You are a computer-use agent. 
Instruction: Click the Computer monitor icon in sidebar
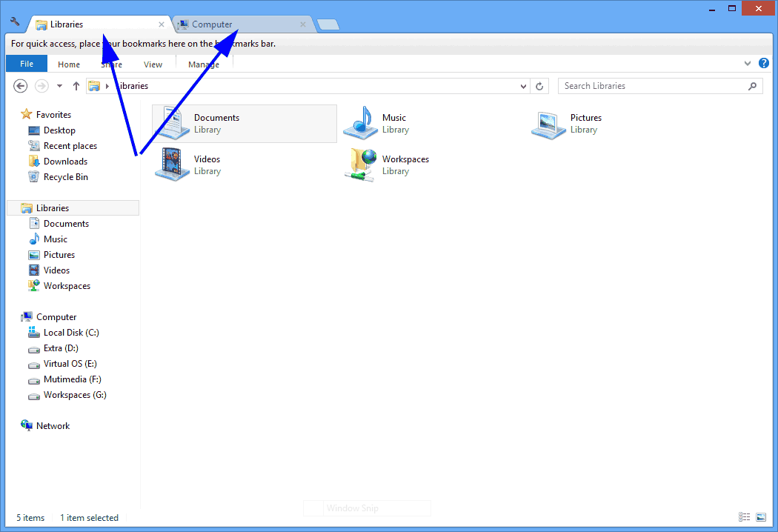coord(26,316)
